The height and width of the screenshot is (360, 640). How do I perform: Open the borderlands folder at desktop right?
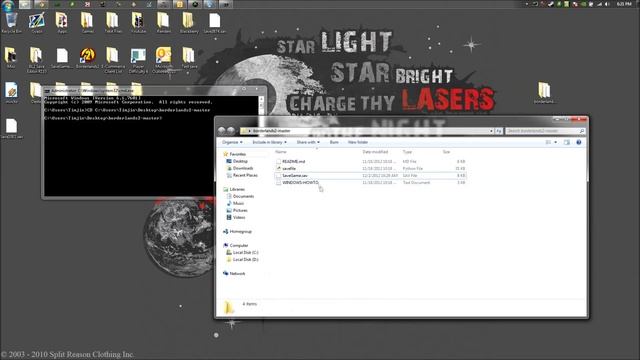544,93
